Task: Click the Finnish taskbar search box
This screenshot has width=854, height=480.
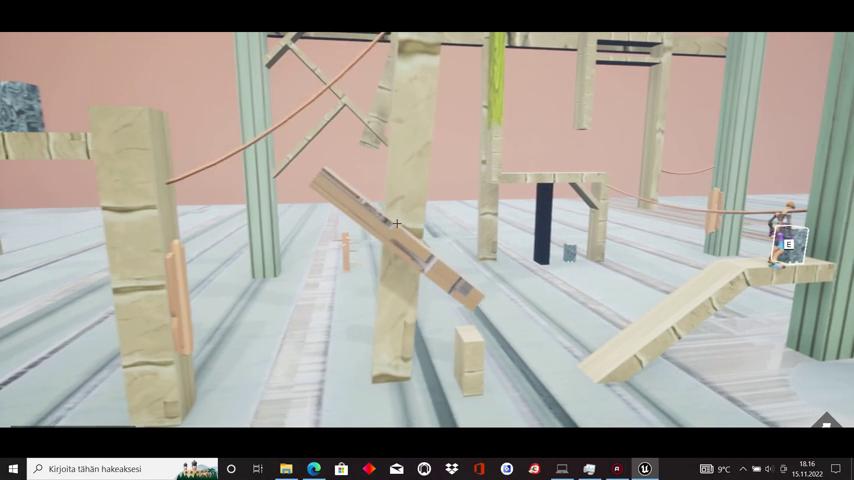Action: tap(110, 468)
